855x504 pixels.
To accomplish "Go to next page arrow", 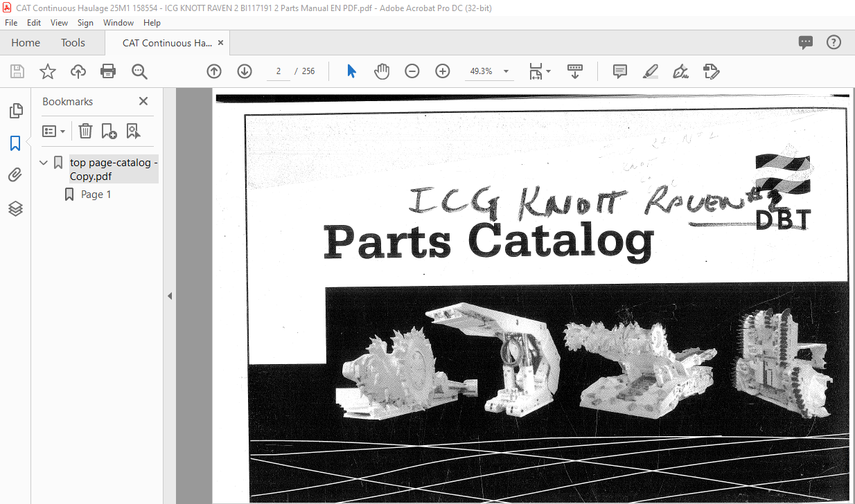I will click(245, 71).
